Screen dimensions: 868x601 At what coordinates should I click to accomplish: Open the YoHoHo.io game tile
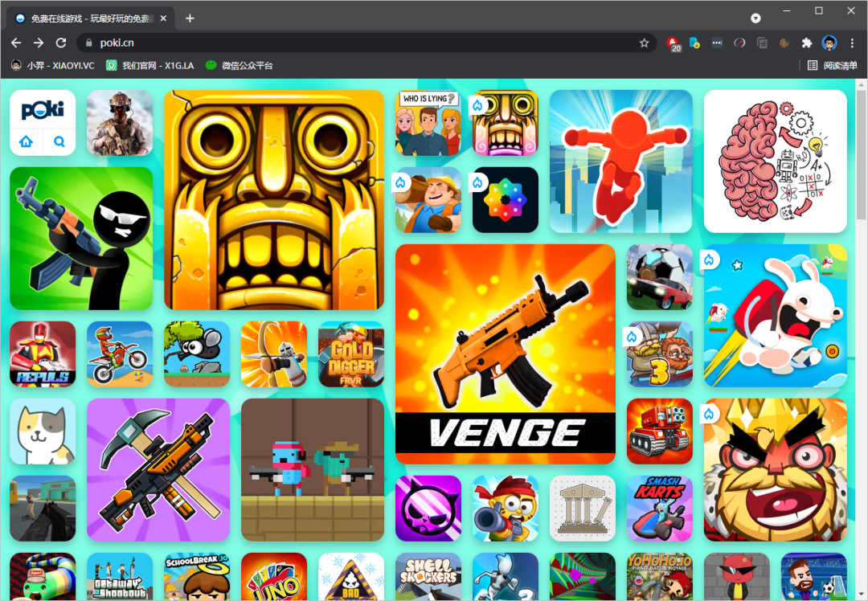click(x=660, y=577)
